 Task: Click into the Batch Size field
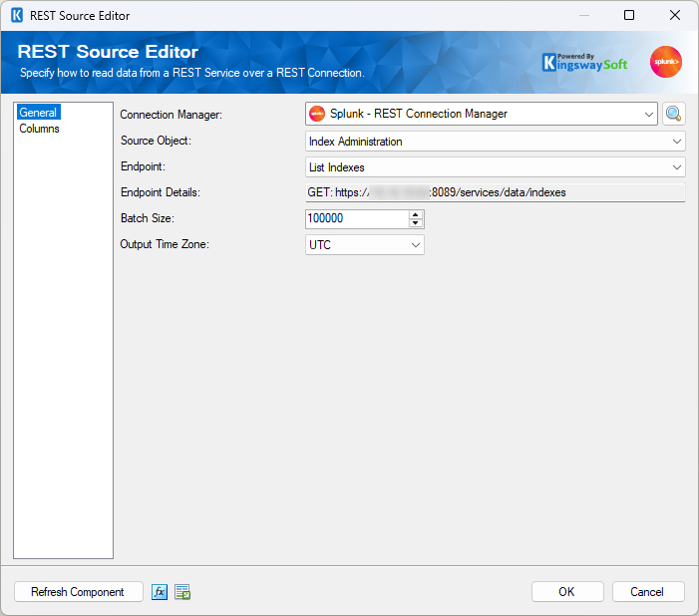tap(357, 219)
